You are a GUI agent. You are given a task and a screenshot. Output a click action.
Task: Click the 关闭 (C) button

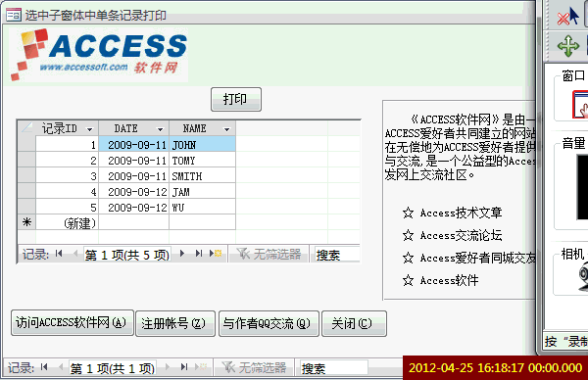click(x=354, y=323)
